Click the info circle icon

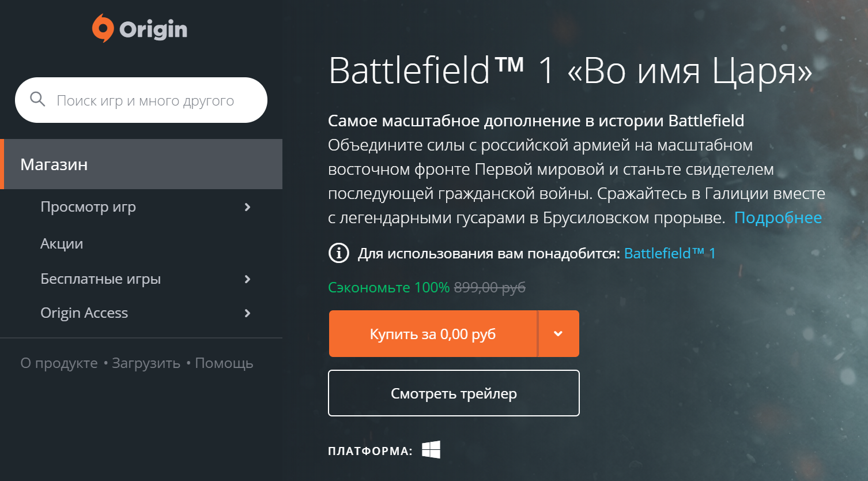(x=339, y=253)
